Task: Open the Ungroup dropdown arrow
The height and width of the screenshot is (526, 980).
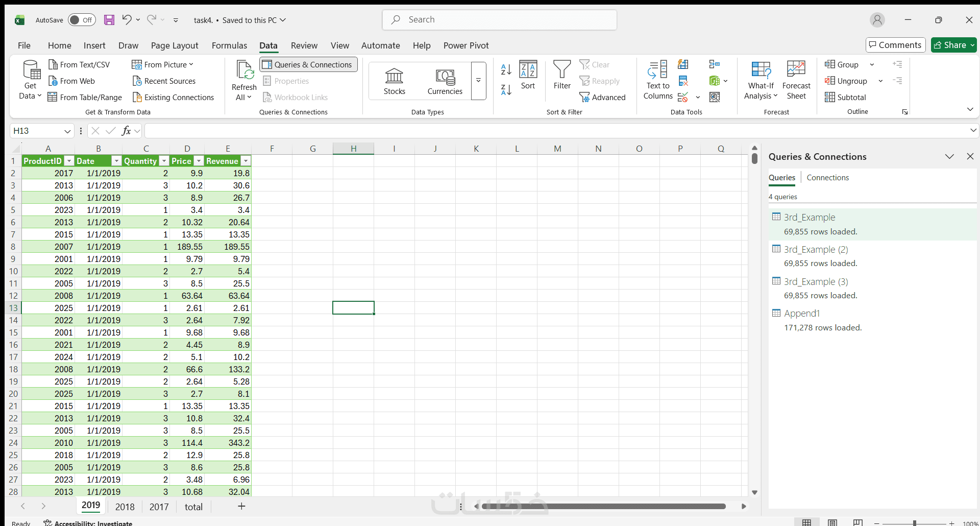Action: [x=880, y=81]
